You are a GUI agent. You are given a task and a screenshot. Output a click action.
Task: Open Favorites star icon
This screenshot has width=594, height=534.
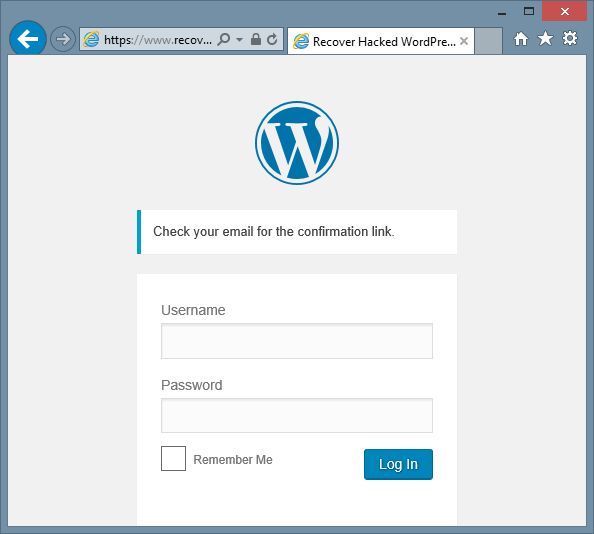(x=545, y=38)
